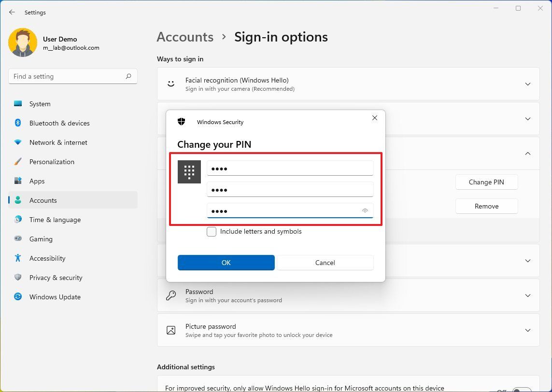Check Include letters and symbols
Screen dimensions: 552x392
point(212,232)
